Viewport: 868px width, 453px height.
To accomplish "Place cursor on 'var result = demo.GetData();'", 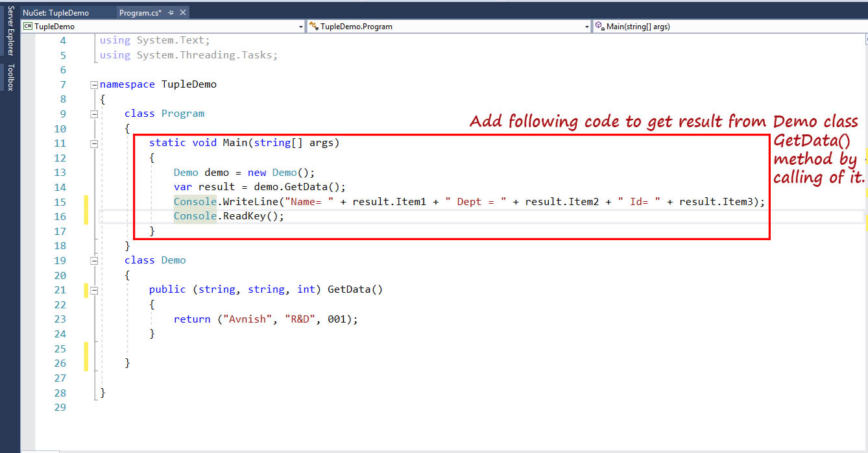I will [x=259, y=187].
